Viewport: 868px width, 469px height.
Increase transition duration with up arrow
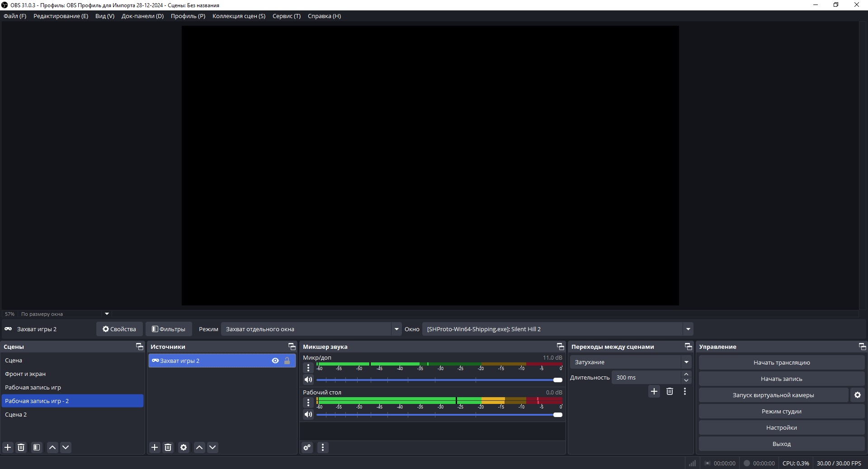tap(686, 374)
